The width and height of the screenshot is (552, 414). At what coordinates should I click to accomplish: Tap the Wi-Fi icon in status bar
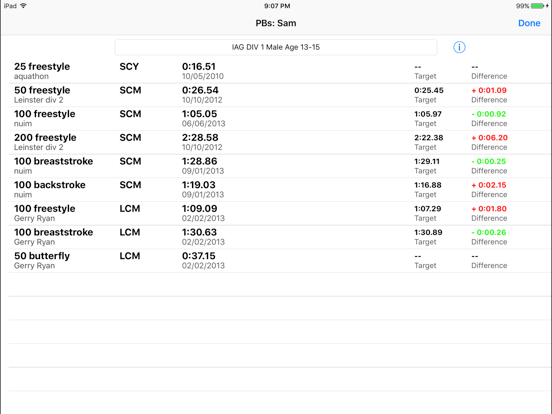click(x=24, y=6)
